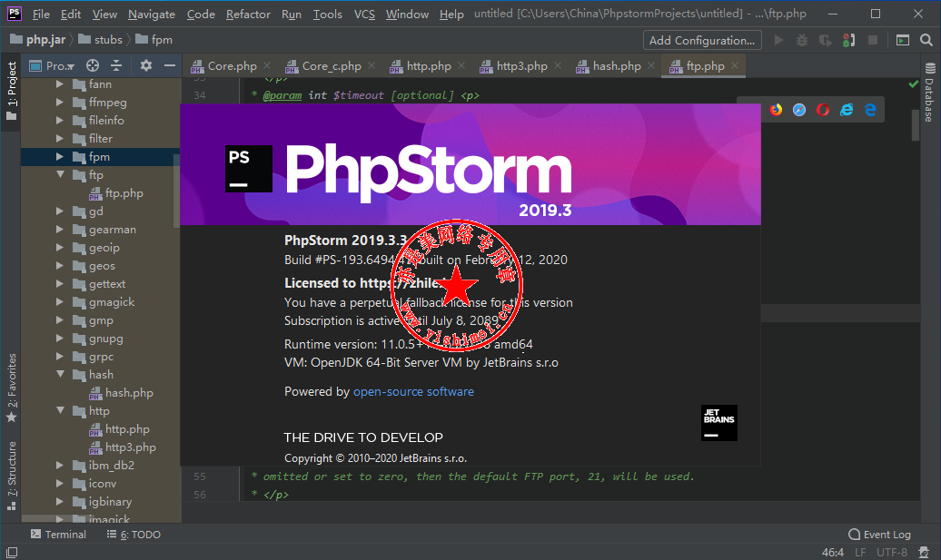Collapse the hash folder
Screen dimensions: 941x560
[x=60, y=374]
